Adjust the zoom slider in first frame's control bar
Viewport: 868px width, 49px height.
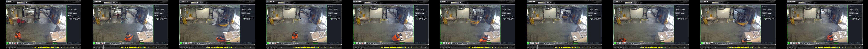point(34,43)
